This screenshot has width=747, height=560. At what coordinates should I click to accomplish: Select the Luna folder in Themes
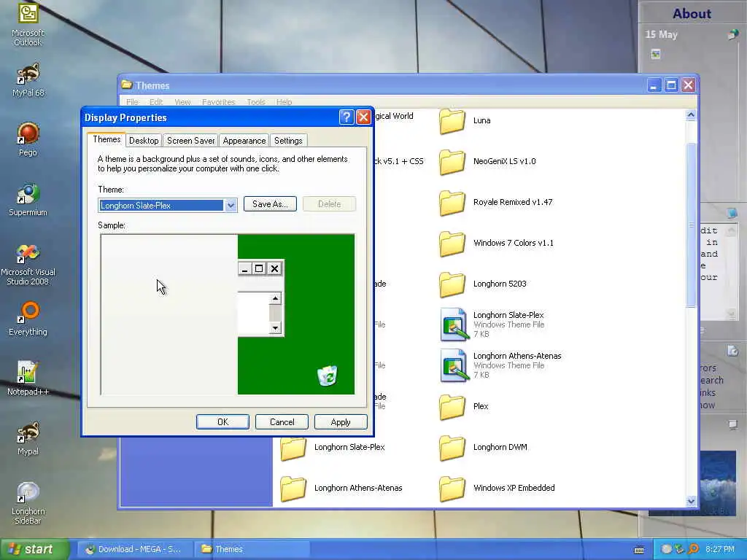(465, 120)
